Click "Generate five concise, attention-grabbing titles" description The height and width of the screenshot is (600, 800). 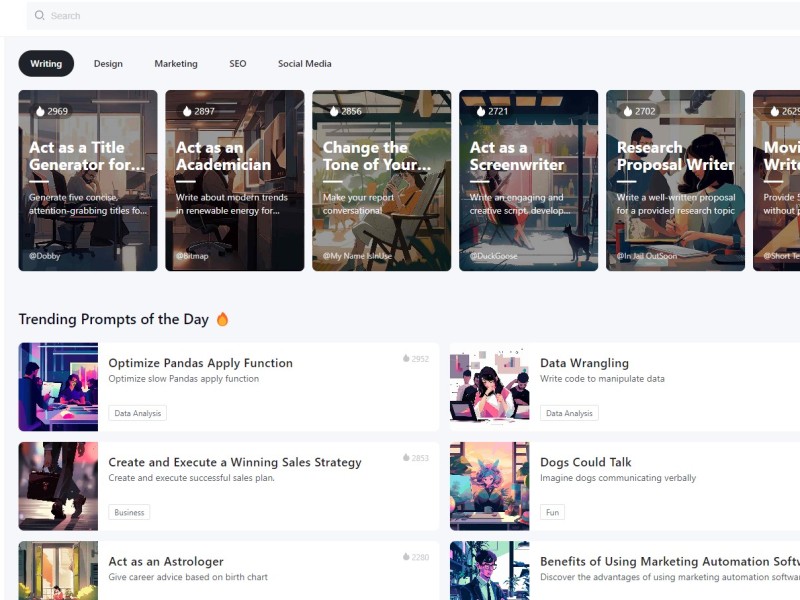coord(88,204)
